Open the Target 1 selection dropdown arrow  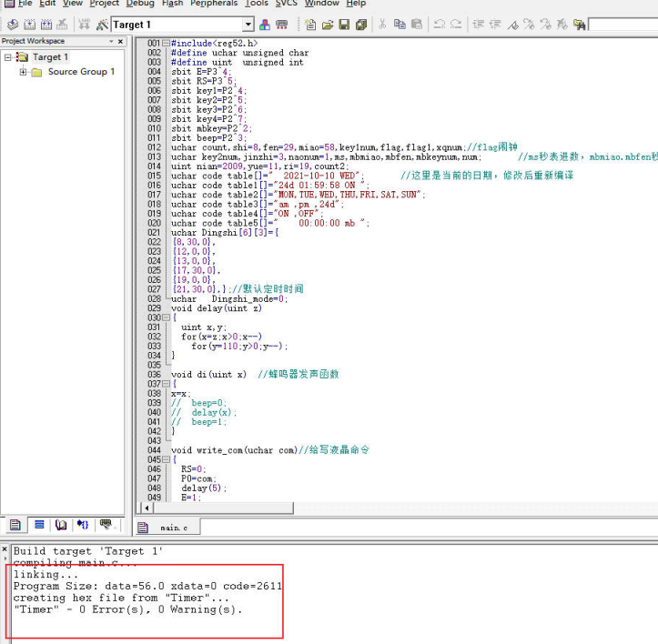click(248, 25)
